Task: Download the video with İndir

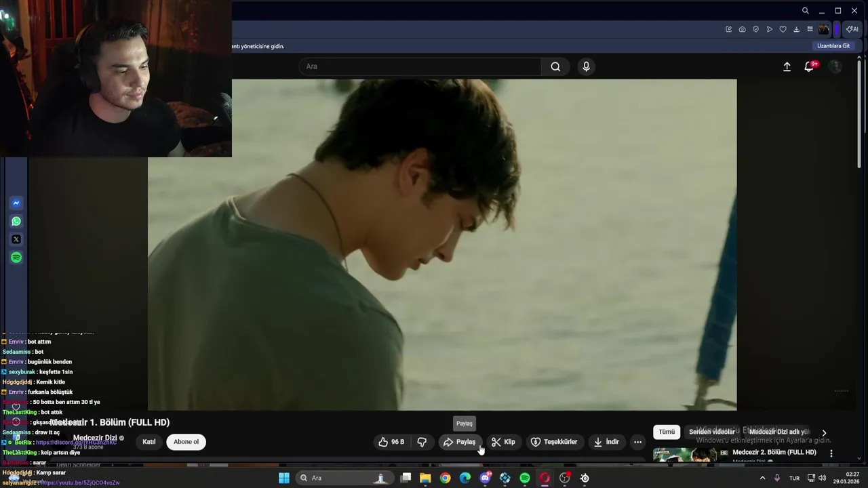Action: click(x=606, y=442)
